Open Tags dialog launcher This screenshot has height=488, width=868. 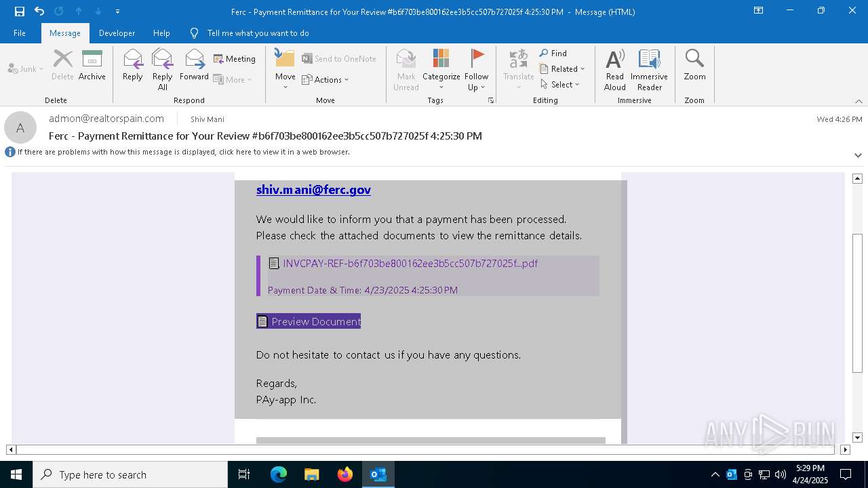click(x=491, y=100)
